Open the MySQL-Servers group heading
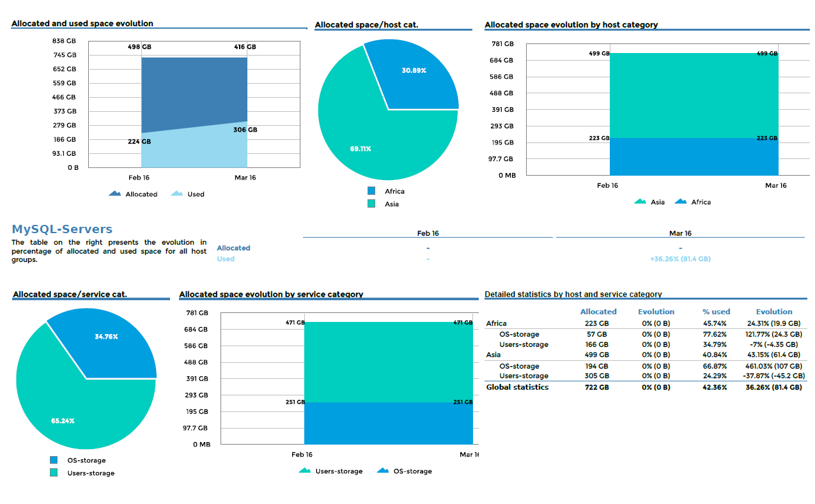 click(61, 229)
